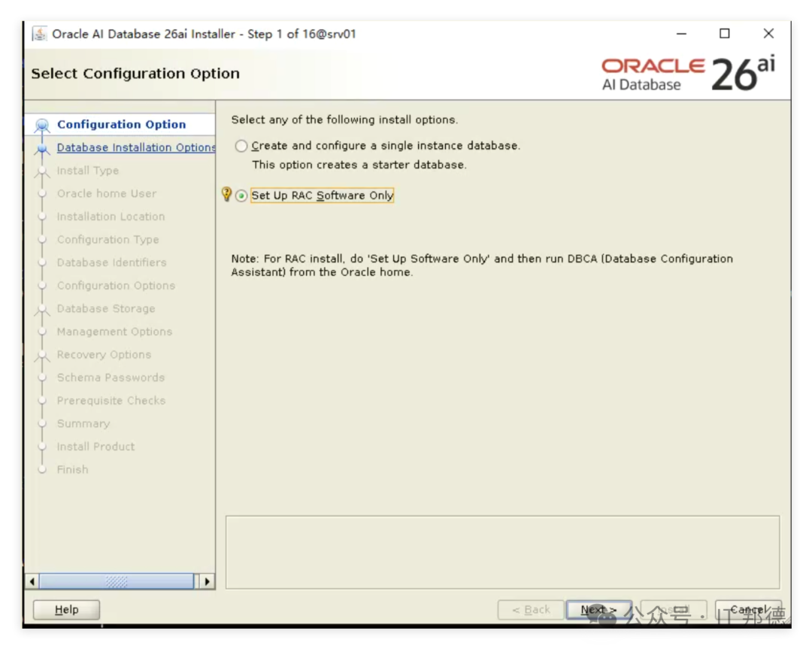Select 'Set Up RAC Software Only' radio button
Viewport: 812px width, 649px height.
point(241,196)
